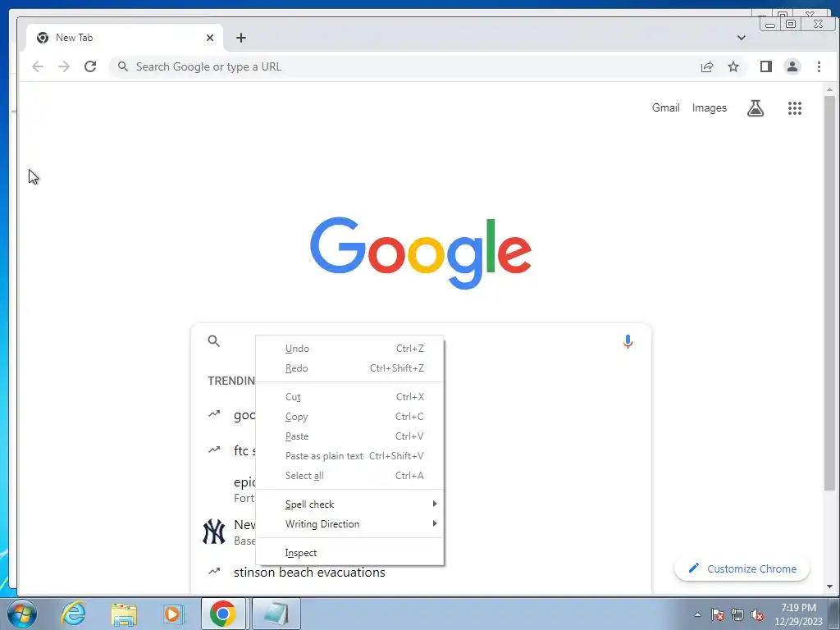Viewport: 840px width, 630px height.
Task: Choose Copy in context menu
Action: coord(349,416)
